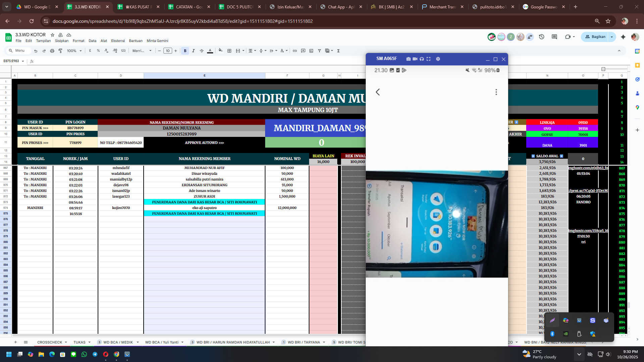Open WhatsApp from the taskbar
Image resolution: width=644 pixels, height=362 pixels.
84,354
